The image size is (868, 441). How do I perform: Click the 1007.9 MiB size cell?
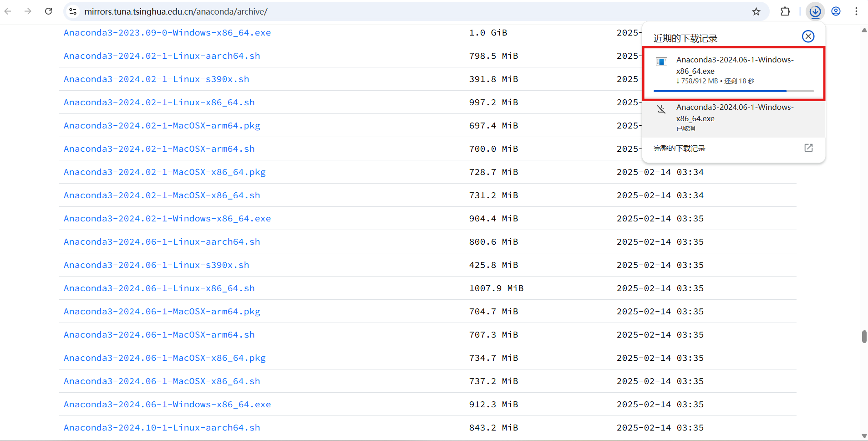pyautogui.click(x=496, y=288)
